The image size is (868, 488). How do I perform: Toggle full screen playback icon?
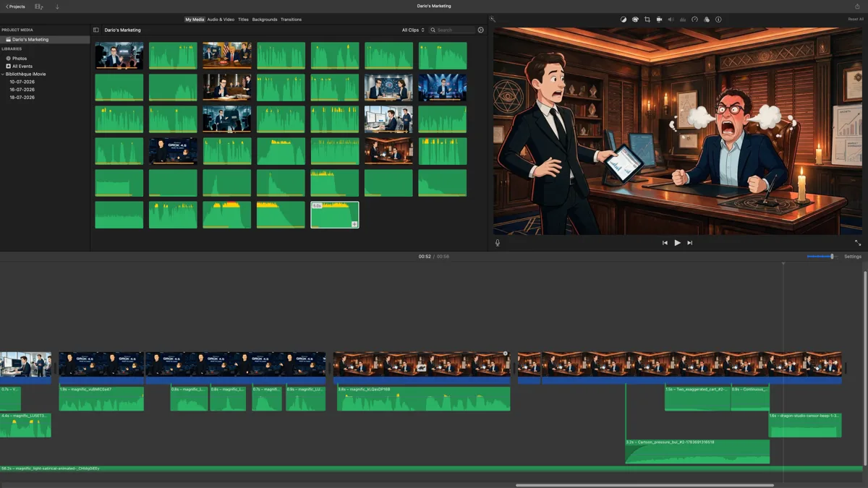point(858,243)
